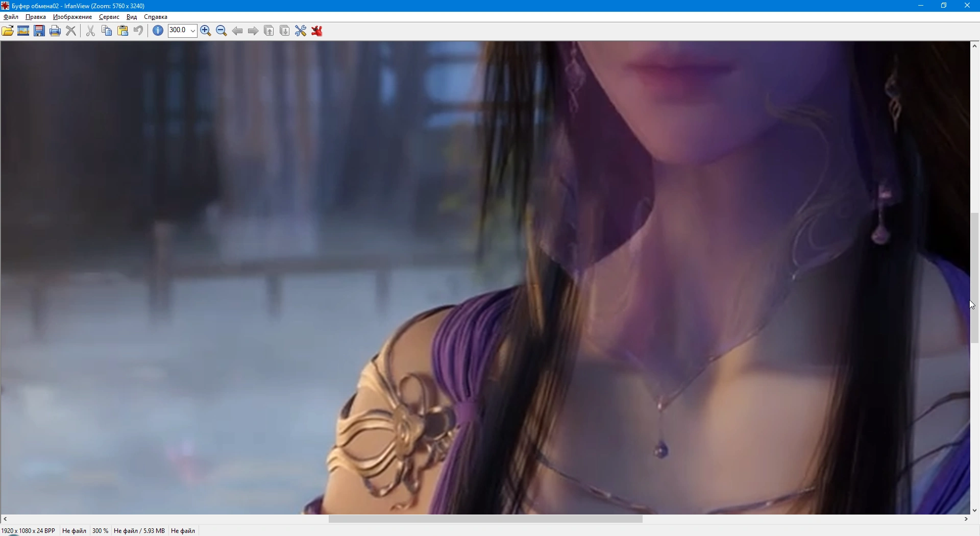The width and height of the screenshot is (980, 536).
Task: Click the vertical scrollbar up arrow
Action: tap(975, 46)
